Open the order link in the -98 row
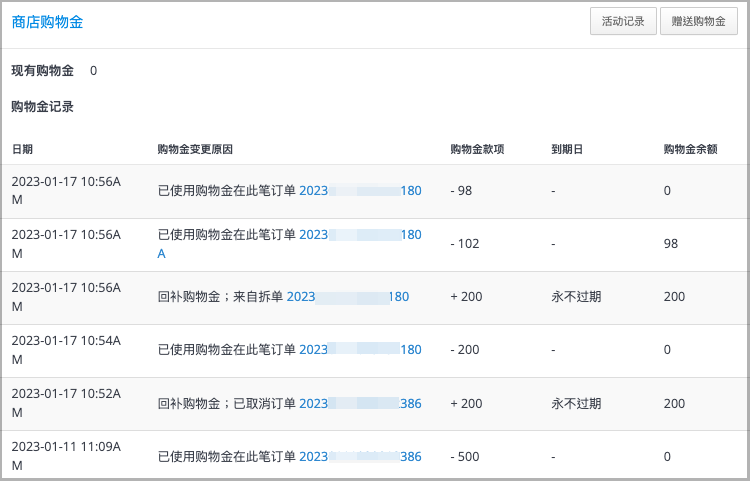This screenshot has width=750, height=481. pyautogui.click(x=360, y=191)
